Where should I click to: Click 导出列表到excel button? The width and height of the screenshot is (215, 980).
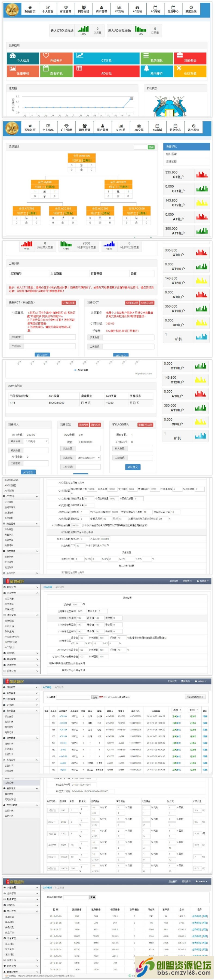coord(195,697)
